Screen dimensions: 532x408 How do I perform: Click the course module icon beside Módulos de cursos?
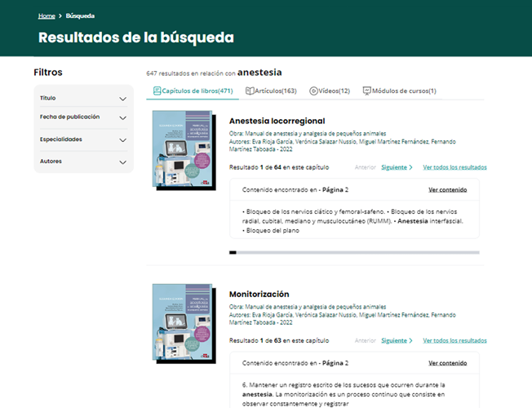pos(366,91)
